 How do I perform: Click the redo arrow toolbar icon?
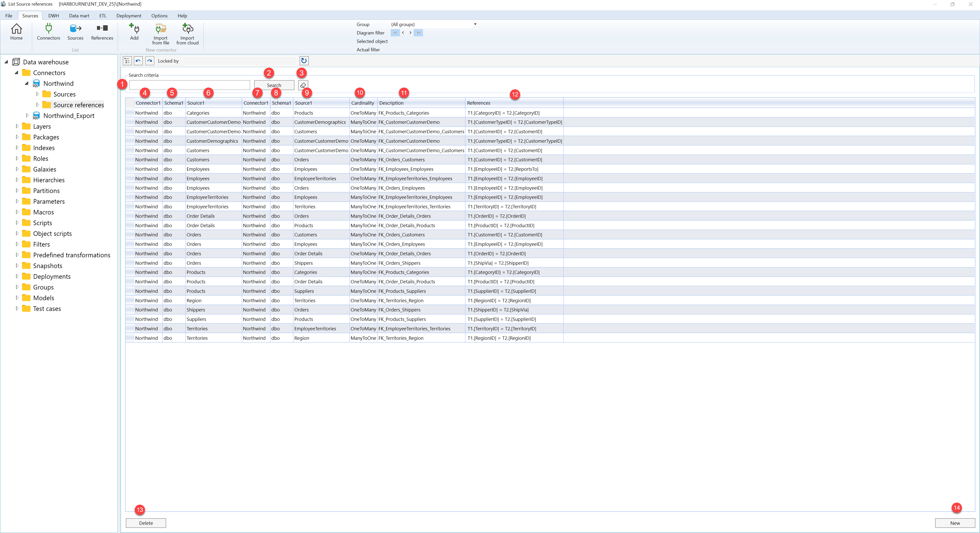(150, 61)
